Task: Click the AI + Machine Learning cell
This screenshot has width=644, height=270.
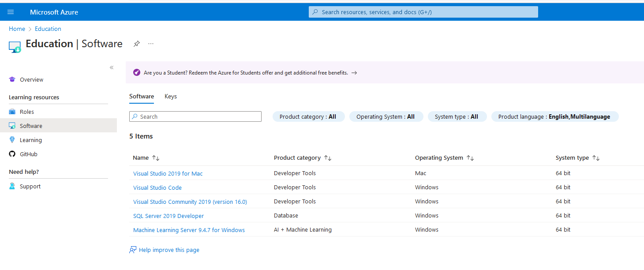Action: click(x=303, y=230)
